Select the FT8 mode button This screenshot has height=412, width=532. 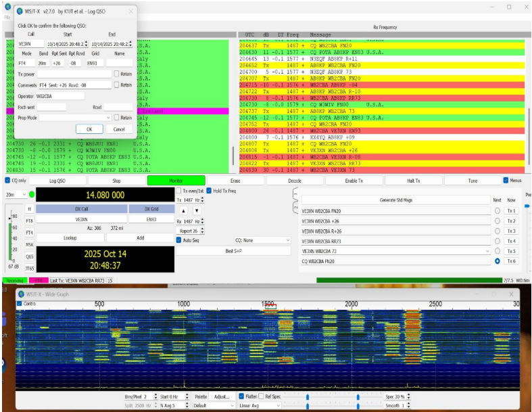coord(29,221)
